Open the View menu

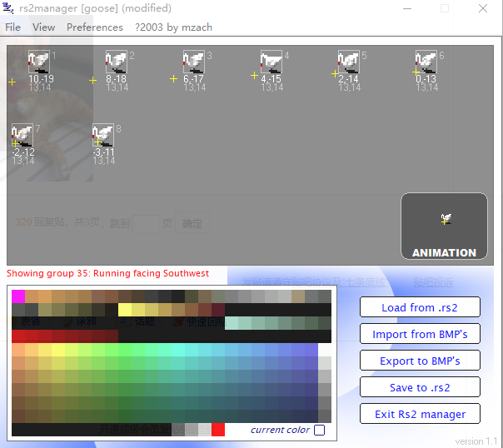43,27
